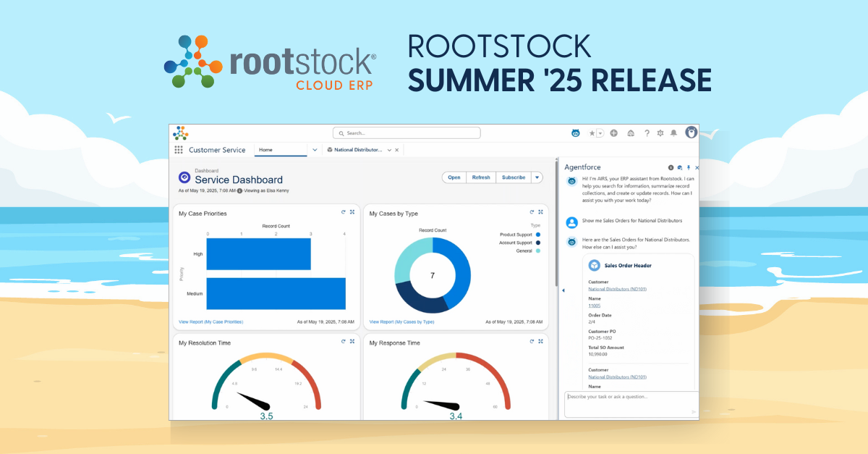868x454 pixels.
Task: Open the Setup gear icon
Action: pyautogui.click(x=660, y=133)
